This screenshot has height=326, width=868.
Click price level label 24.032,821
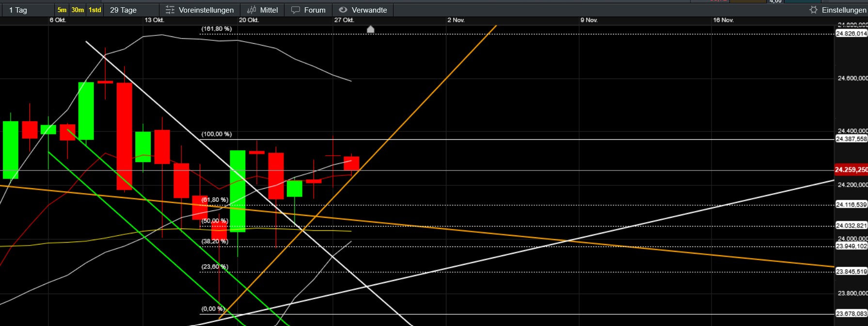852,226
